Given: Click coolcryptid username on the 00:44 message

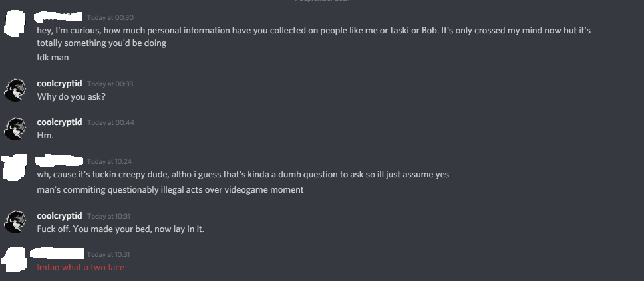Looking at the screenshot, I should click(59, 122).
